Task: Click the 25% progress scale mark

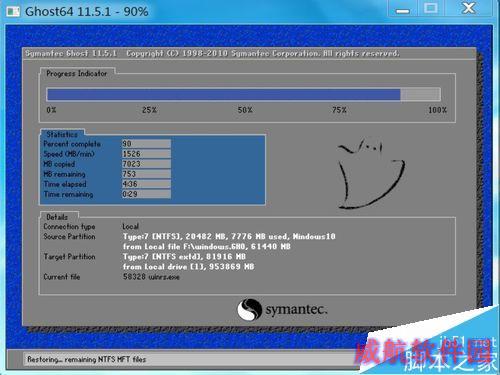Action: pyautogui.click(x=149, y=110)
